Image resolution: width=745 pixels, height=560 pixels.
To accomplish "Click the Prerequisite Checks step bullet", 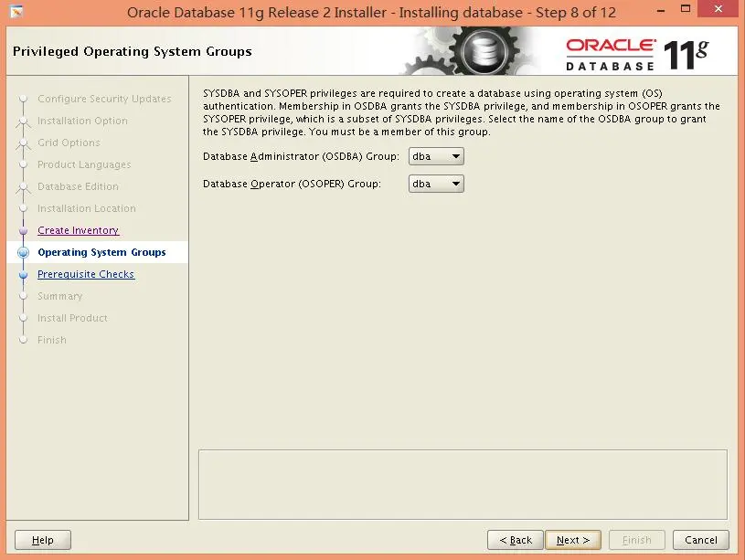I will pyautogui.click(x=23, y=274).
